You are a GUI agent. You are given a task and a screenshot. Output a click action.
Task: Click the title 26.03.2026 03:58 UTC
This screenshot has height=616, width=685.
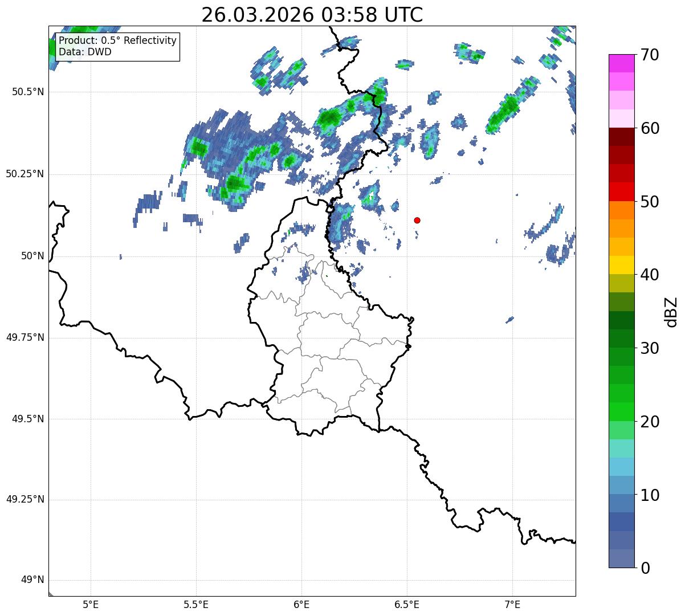[312, 15]
